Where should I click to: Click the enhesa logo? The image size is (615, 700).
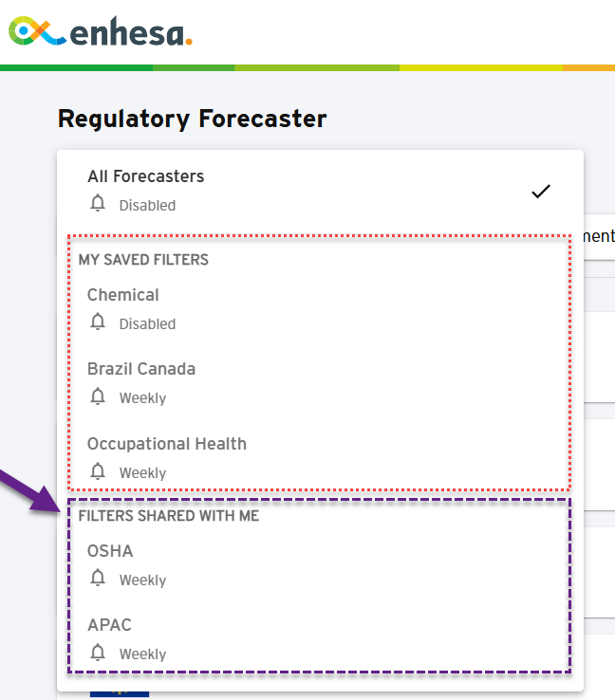(x=101, y=31)
